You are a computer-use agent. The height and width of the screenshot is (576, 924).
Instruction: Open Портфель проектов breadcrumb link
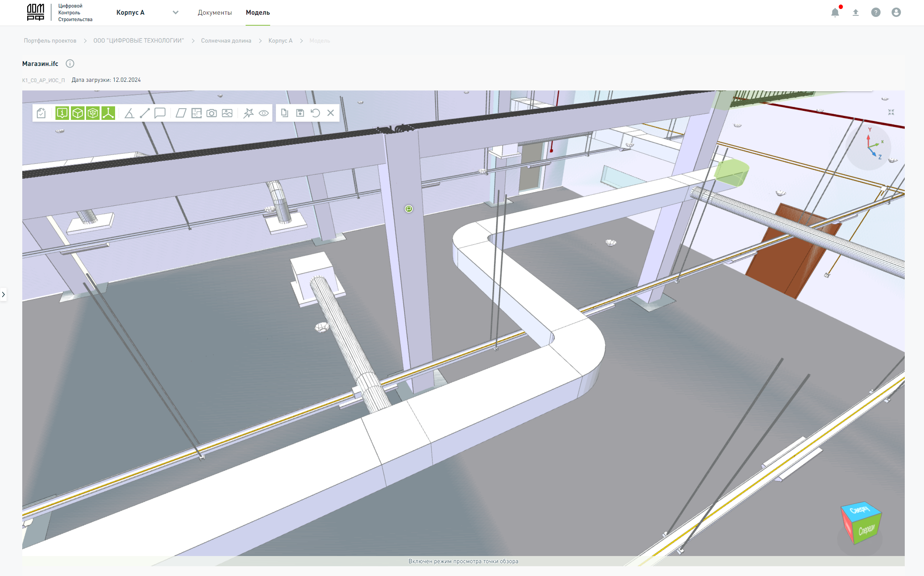point(50,41)
